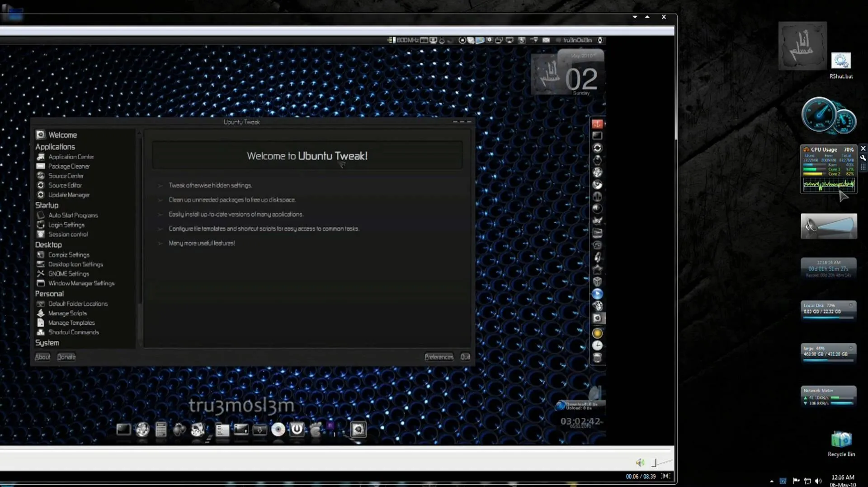Click the gauge speedometer desktop gadget
Viewport: 868px width, 487px height.
[x=829, y=116]
